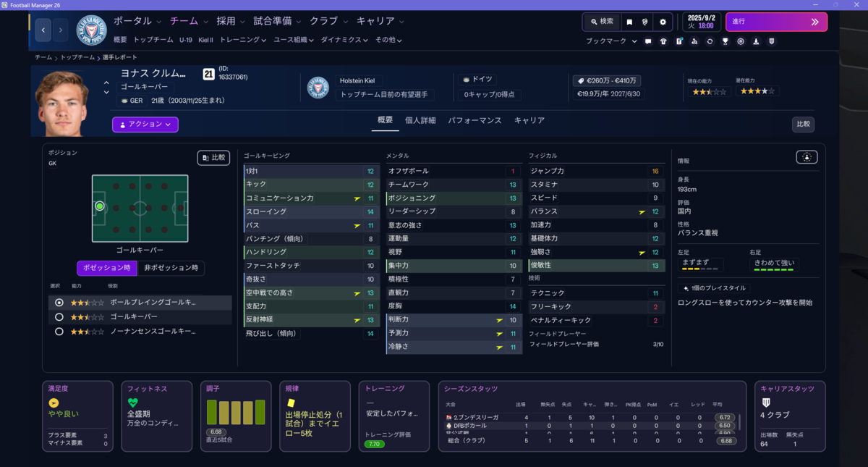Open the round badge shortcut icon
Image resolution: width=868 pixels, height=467 pixels.
tap(741, 41)
